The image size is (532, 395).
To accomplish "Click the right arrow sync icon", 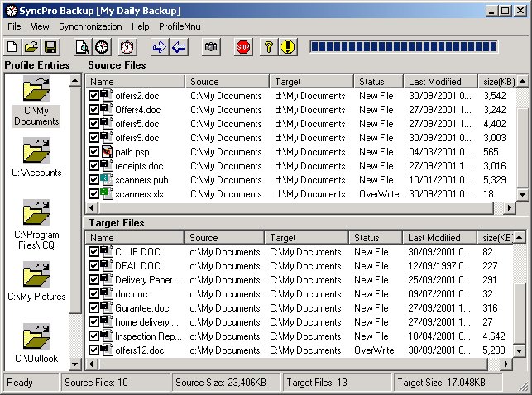I will [x=159, y=47].
